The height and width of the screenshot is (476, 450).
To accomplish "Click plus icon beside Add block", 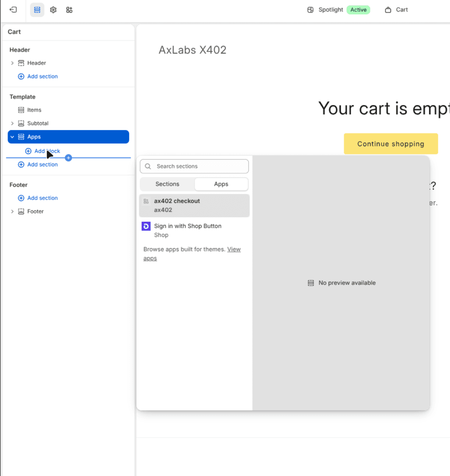I will [x=28, y=151].
